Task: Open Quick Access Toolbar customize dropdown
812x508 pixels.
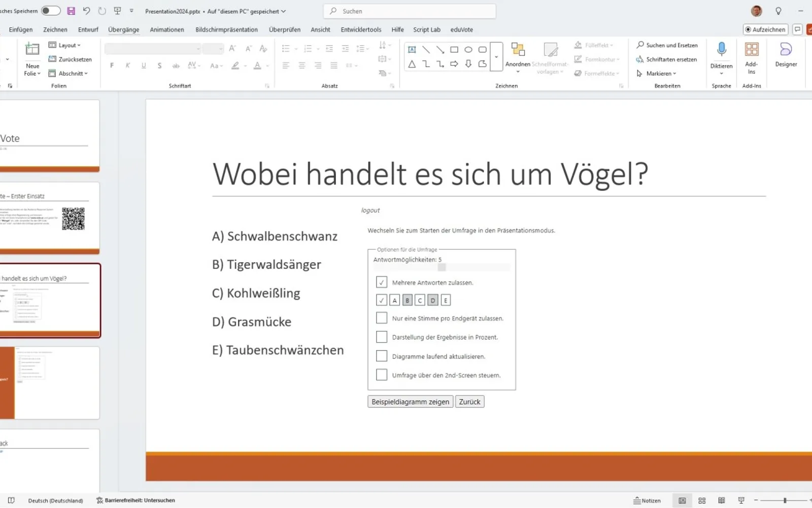Action: (131, 11)
